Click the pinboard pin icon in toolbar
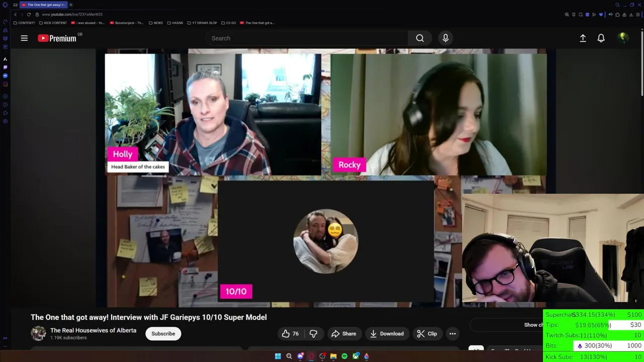644x362 pixels. (x=574, y=15)
